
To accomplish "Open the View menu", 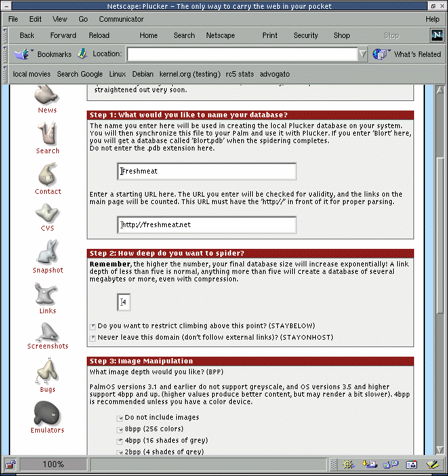I will click(x=60, y=19).
